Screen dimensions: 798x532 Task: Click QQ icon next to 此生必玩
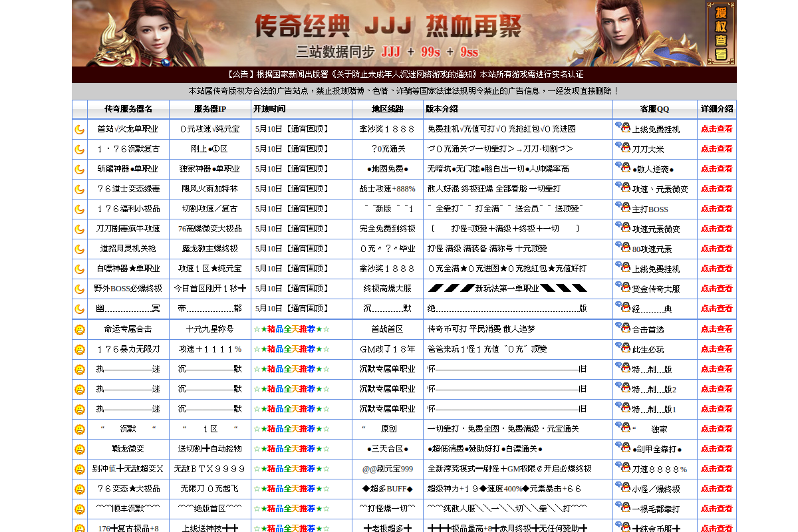pos(622,348)
